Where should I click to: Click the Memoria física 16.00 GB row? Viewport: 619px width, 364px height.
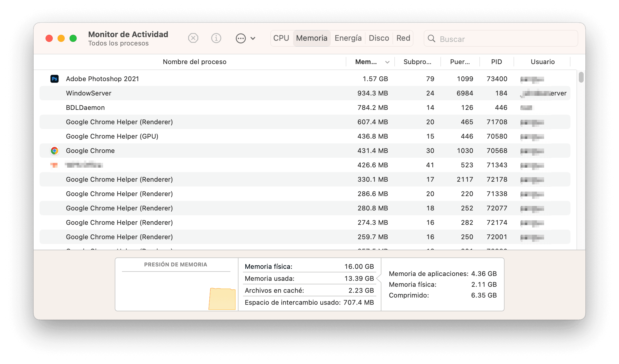[x=309, y=266]
